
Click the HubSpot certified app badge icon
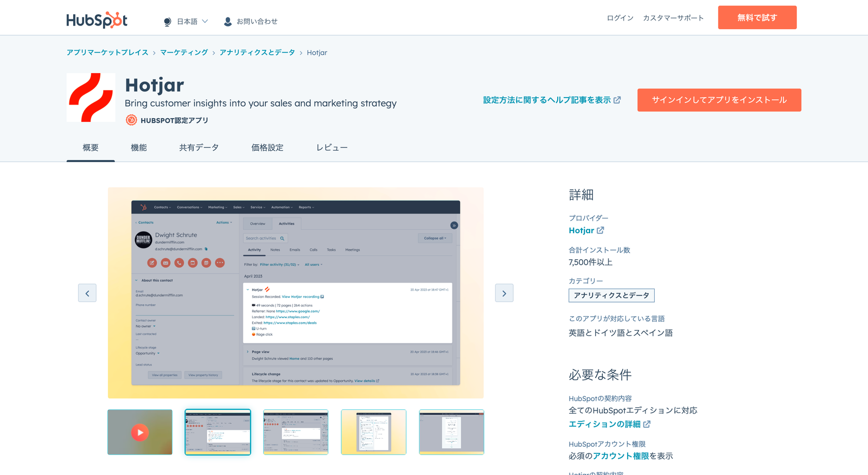tap(131, 120)
